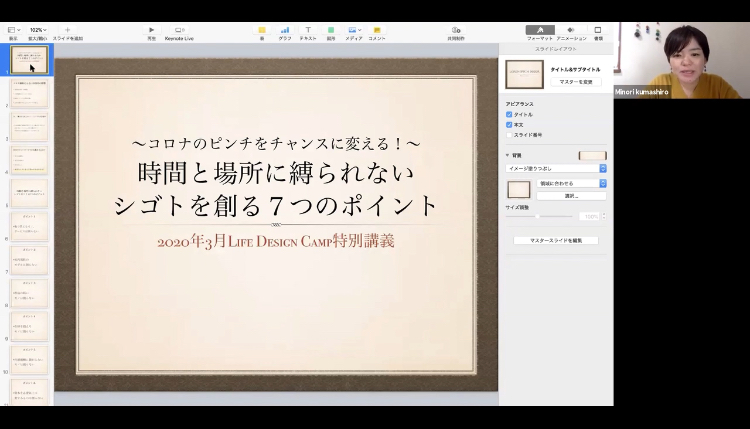
Task: Enable the スライド番号 checkbox
Action: (x=509, y=135)
